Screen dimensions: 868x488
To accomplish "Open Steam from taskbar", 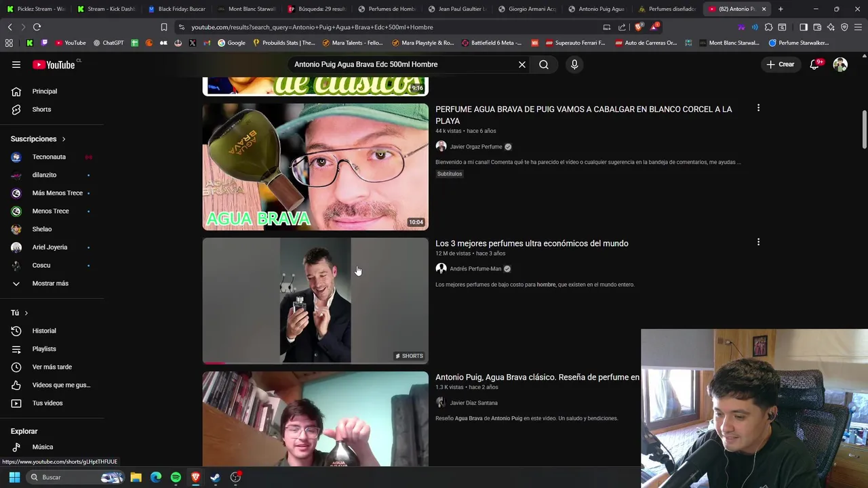I will pos(216,477).
